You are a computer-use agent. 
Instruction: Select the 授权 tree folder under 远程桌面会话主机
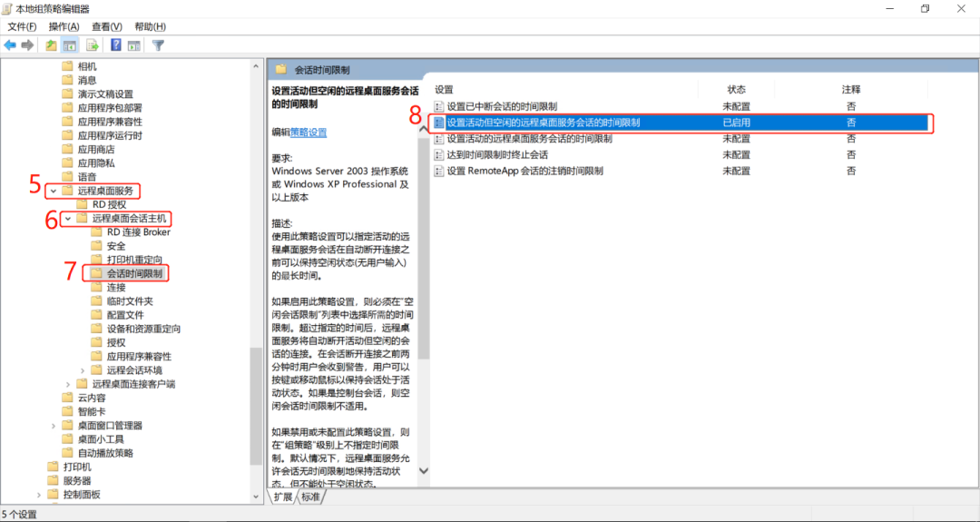click(116, 342)
